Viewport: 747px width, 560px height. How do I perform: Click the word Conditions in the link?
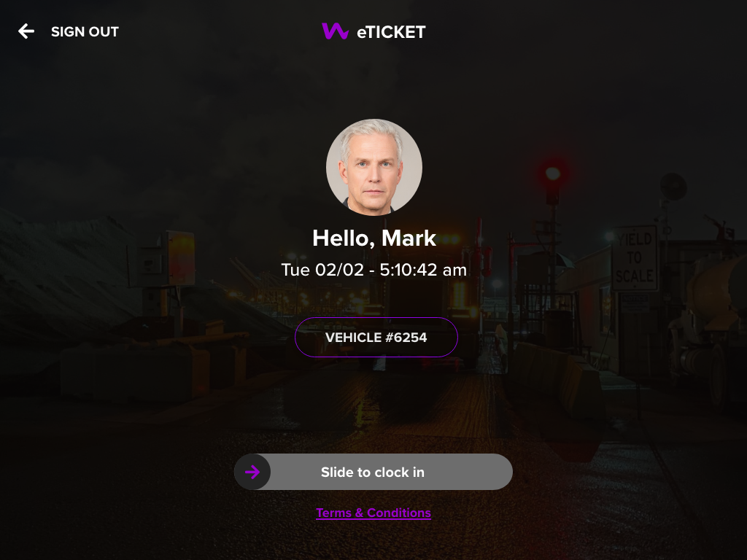(x=399, y=513)
